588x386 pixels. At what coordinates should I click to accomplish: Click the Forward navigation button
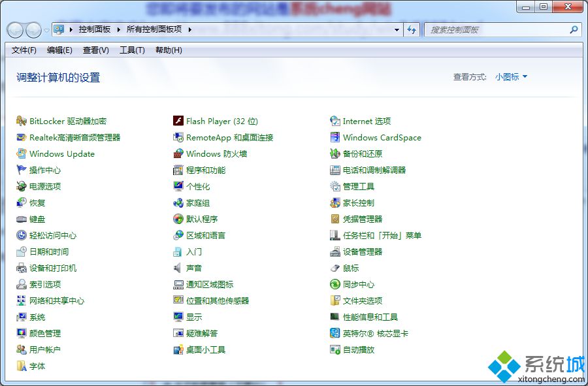tap(33, 30)
